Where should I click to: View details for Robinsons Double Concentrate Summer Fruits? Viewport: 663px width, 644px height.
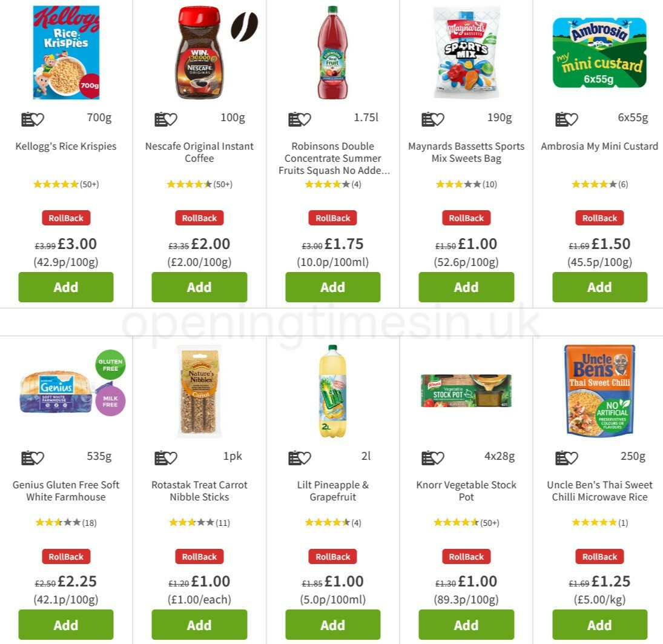click(332, 158)
